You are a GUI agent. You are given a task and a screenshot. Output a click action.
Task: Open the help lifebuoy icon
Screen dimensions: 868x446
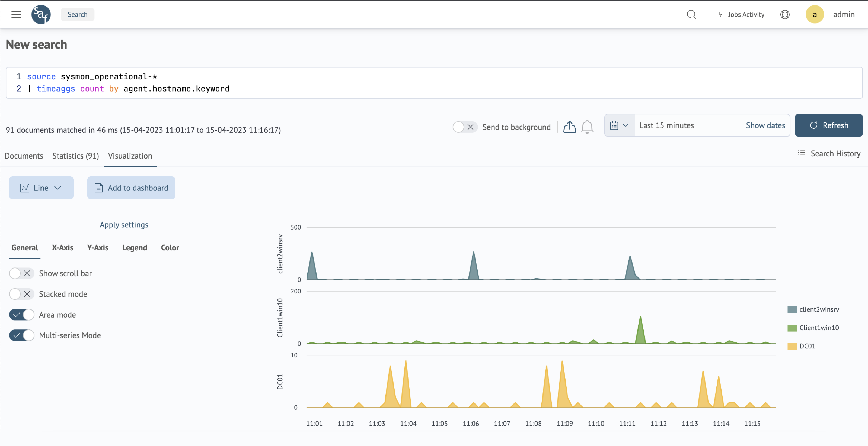click(785, 14)
